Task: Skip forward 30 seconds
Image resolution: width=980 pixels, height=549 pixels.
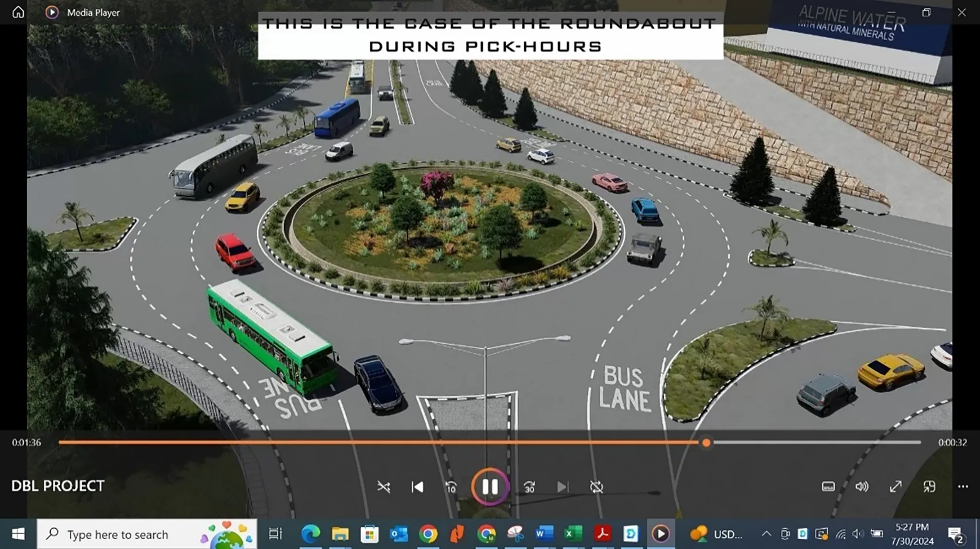Action: 529,487
